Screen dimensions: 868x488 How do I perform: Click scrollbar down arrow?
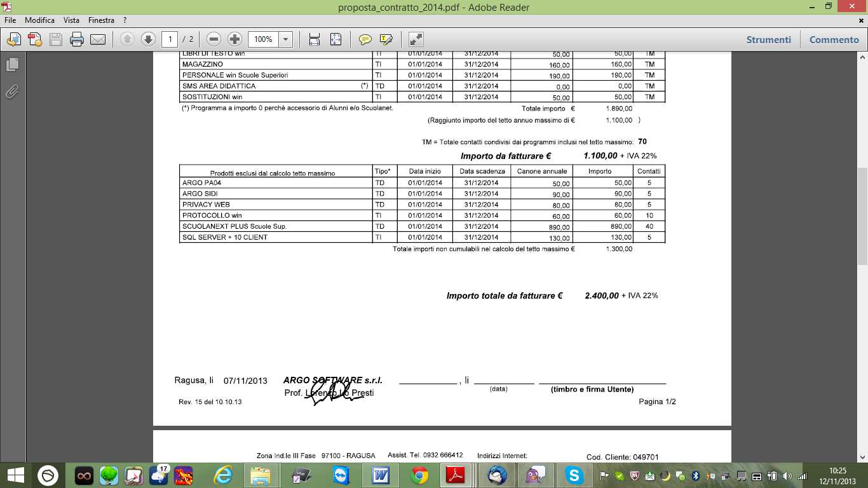(x=863, y=456)
